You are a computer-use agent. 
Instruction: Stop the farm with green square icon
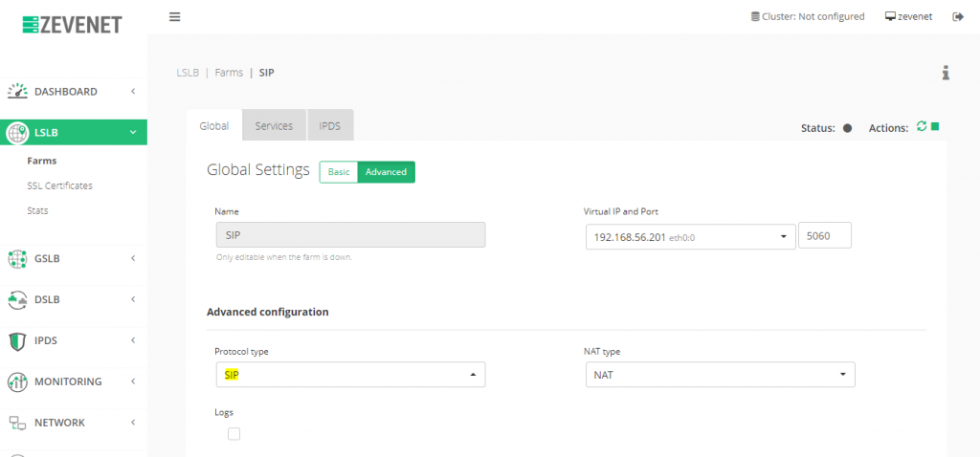pyautogui.click(x=935, y=126)
